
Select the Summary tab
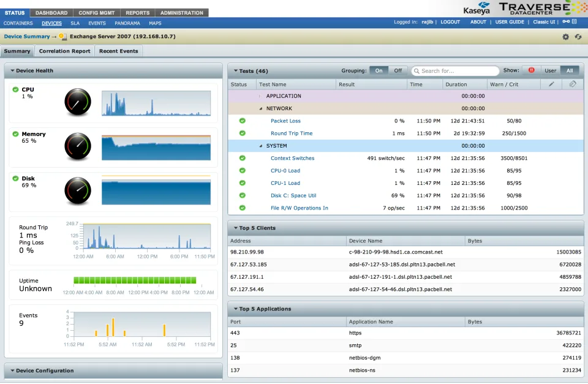[x=17, y=51]
